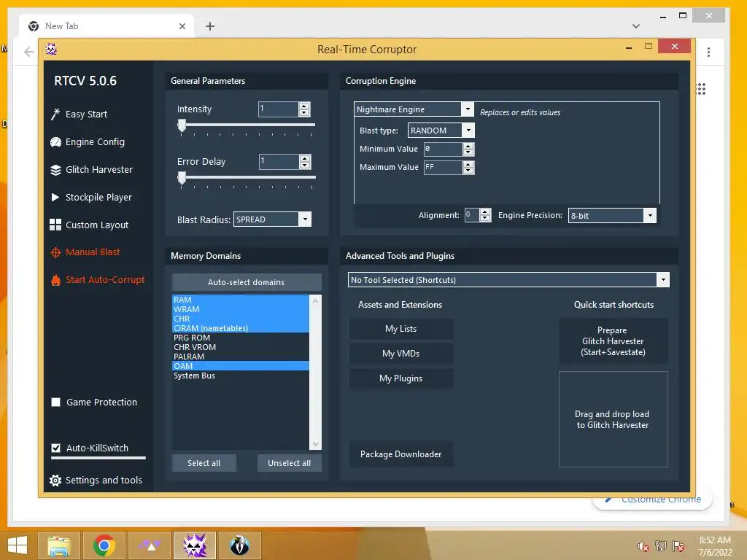Click Chrome back arrow
Screen dimensions: 747x560
29,52
